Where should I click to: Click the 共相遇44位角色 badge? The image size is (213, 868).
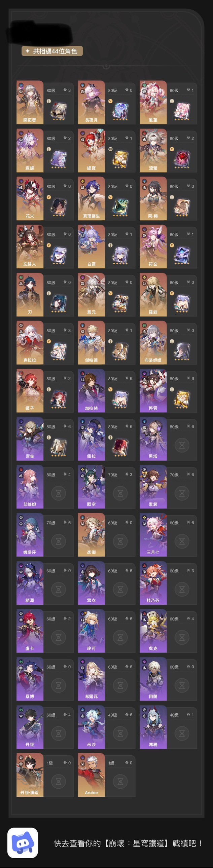coord(52,51)
